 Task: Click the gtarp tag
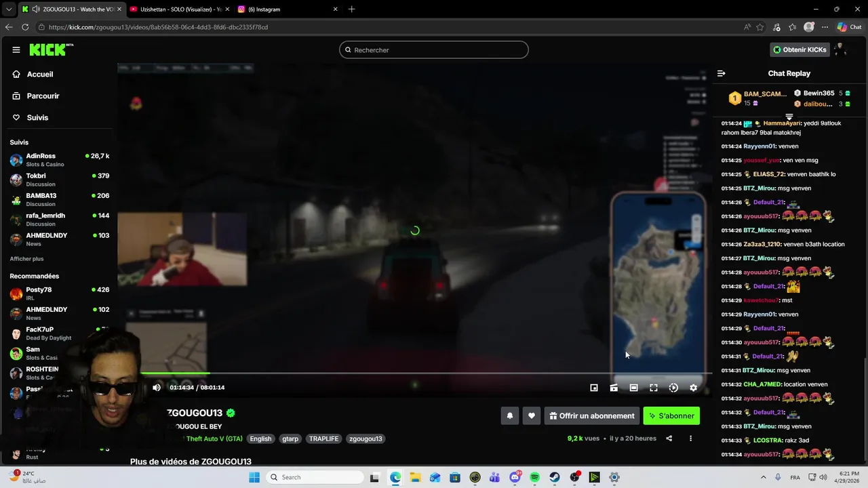(290, 439)
